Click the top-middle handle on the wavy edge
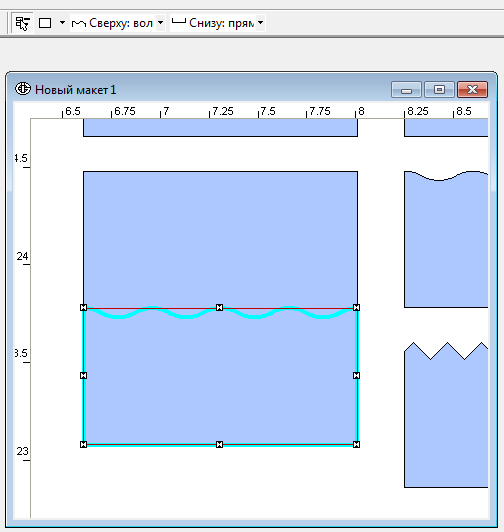Viewport: 504px width, 532px height. click(220, 307)
